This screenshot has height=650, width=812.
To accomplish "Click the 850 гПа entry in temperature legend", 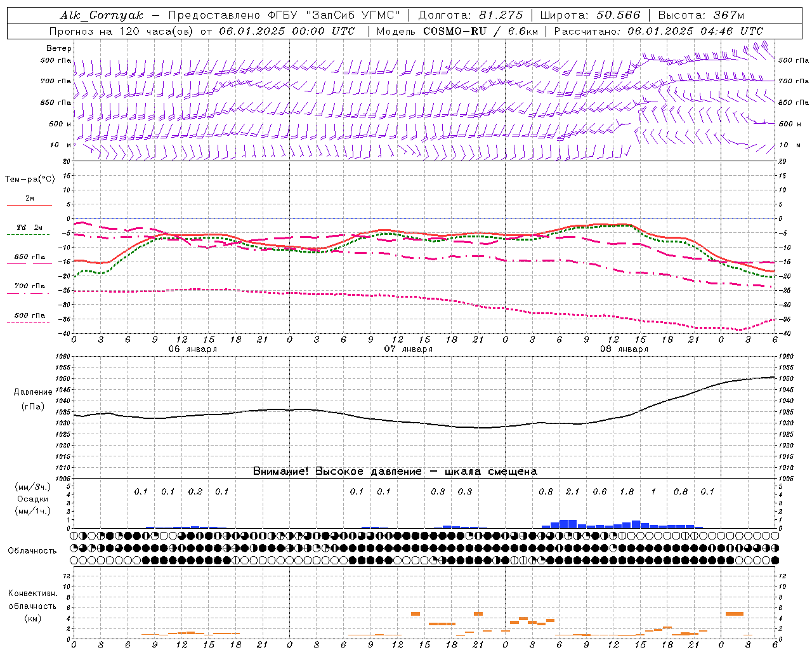I will point(30,257).
